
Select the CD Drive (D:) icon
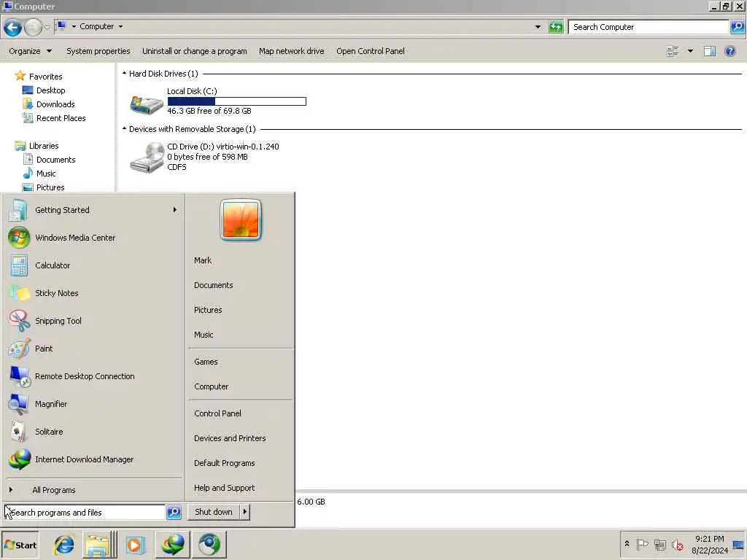click(147, 157)
